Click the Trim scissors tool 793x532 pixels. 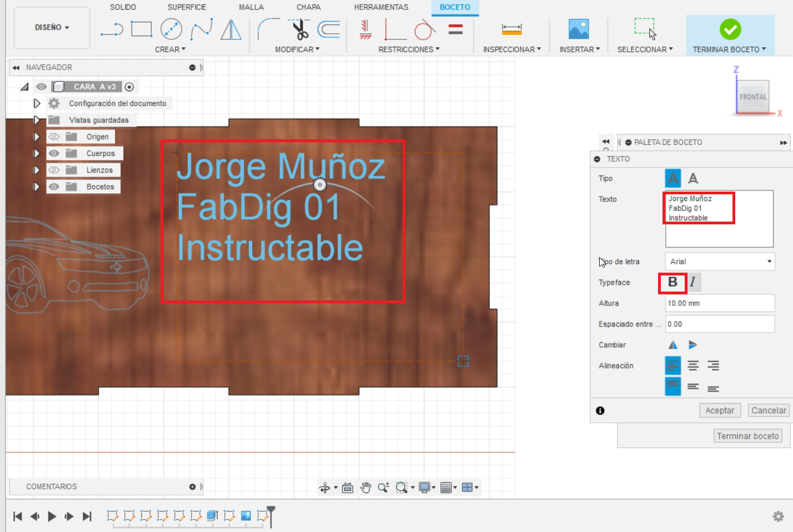click(x=300, y=29)
